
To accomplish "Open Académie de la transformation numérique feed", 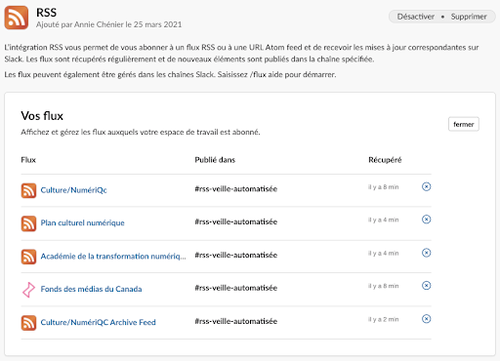I will click(113, 256).
